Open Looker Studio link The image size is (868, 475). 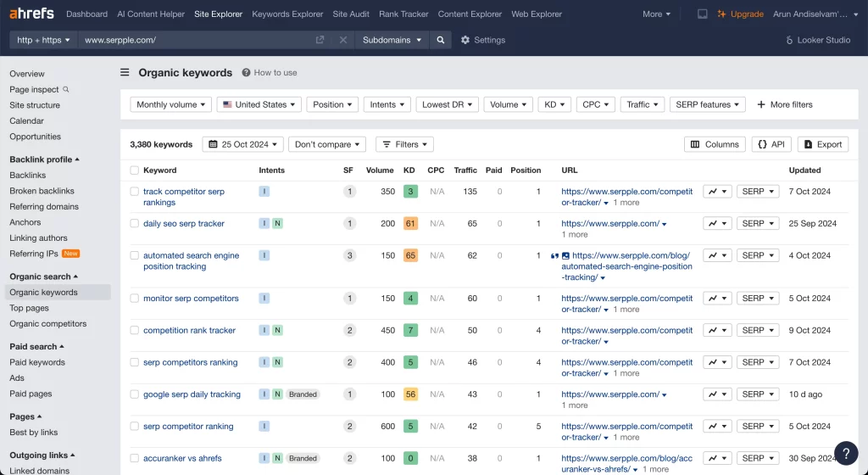pos(818,40)
